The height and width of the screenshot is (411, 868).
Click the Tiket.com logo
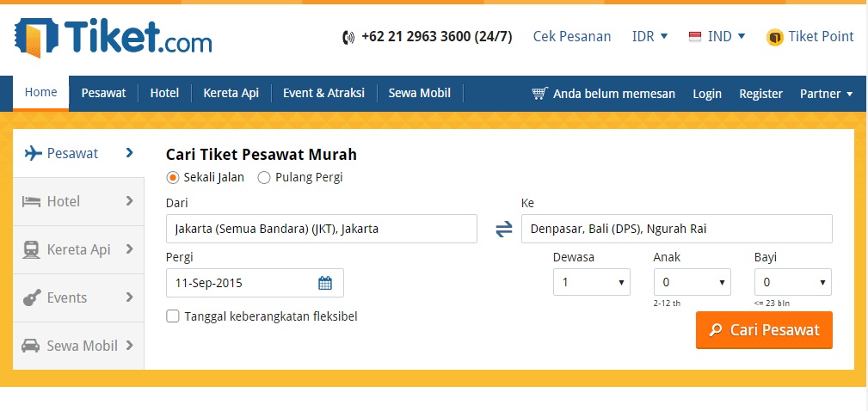[x=113, y=37]
